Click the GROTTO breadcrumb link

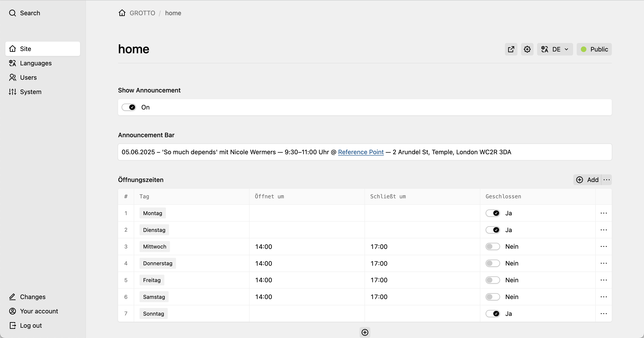142,13
